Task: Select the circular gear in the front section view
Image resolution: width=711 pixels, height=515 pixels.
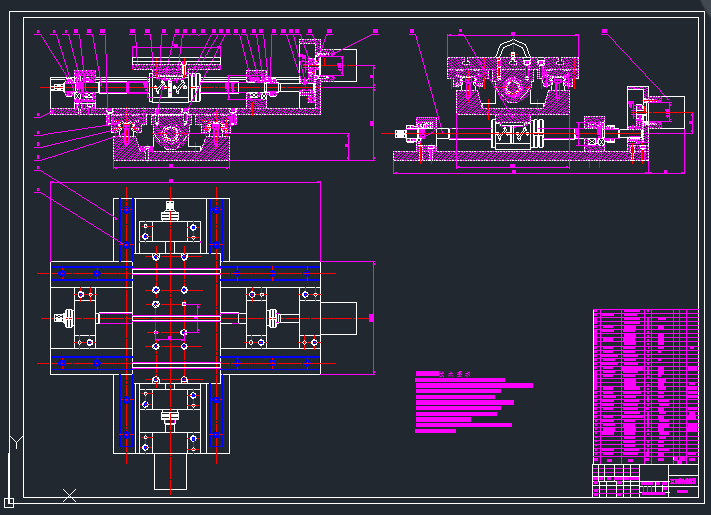Action: 170,133
